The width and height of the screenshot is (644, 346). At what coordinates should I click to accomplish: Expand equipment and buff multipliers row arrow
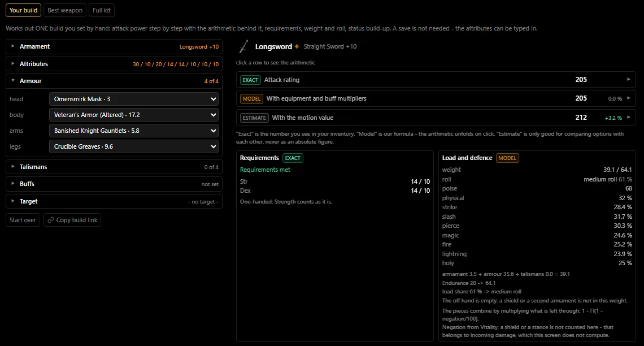click(628, 98)
